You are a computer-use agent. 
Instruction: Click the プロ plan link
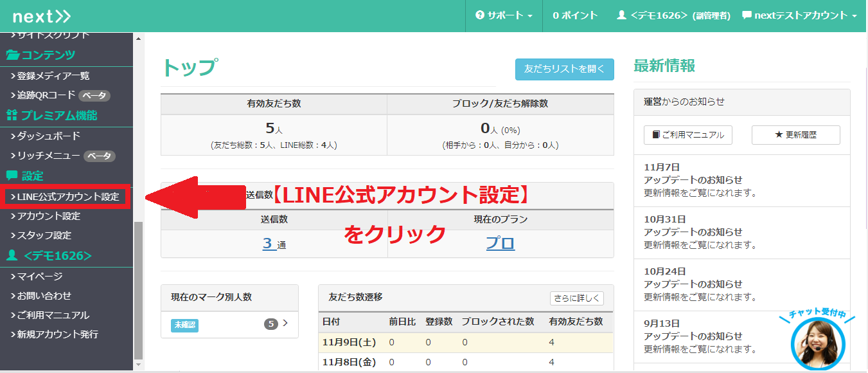tap(500, 244)
